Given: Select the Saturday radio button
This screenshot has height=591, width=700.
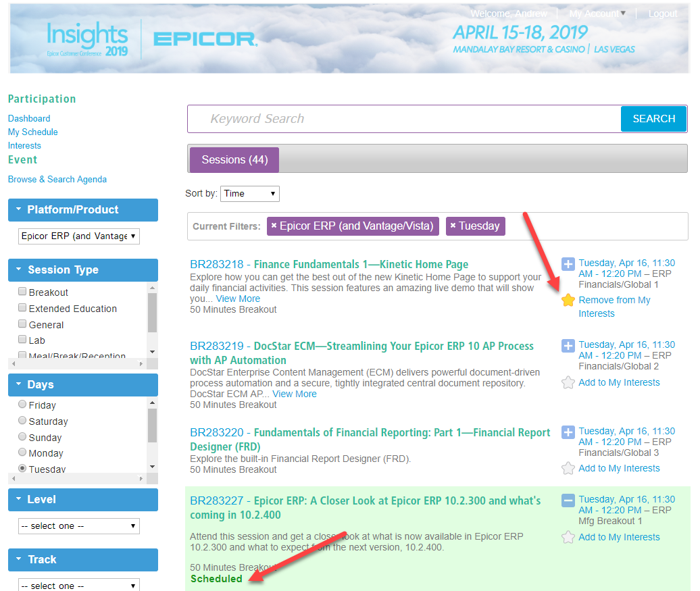Looking at the screenshot, I should coord(22,421).
